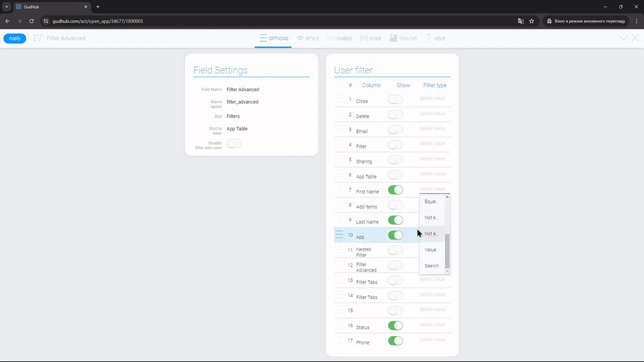Click the site info icon in address bar

[x=46, y=21]
